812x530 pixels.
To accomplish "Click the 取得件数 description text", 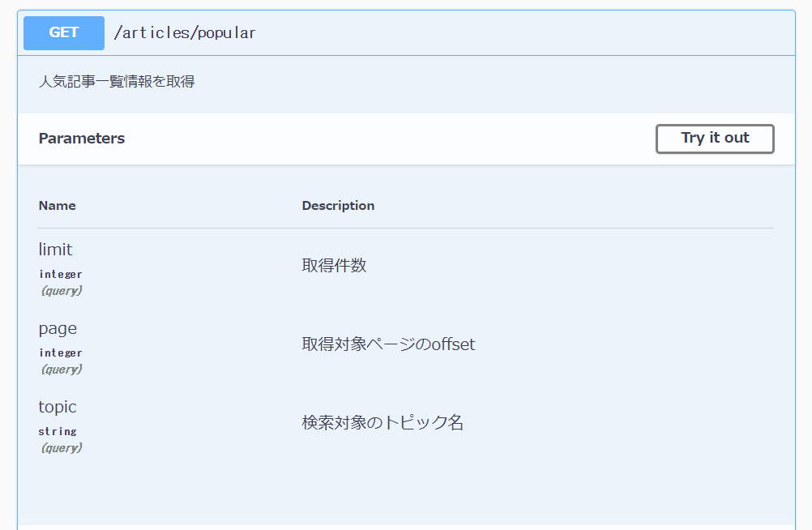I will (334, 266).
